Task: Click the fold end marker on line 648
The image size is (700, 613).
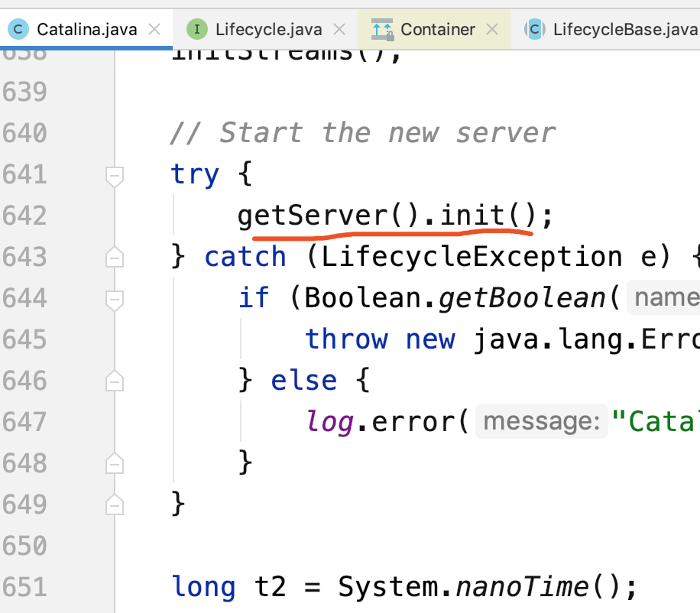Action: 114,462
